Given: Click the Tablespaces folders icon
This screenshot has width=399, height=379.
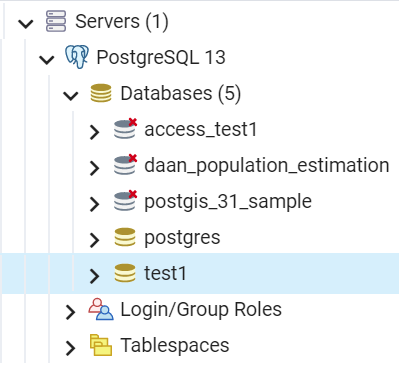Looking at the screenshot, I should pyautogui.click(x=101, y=345).
